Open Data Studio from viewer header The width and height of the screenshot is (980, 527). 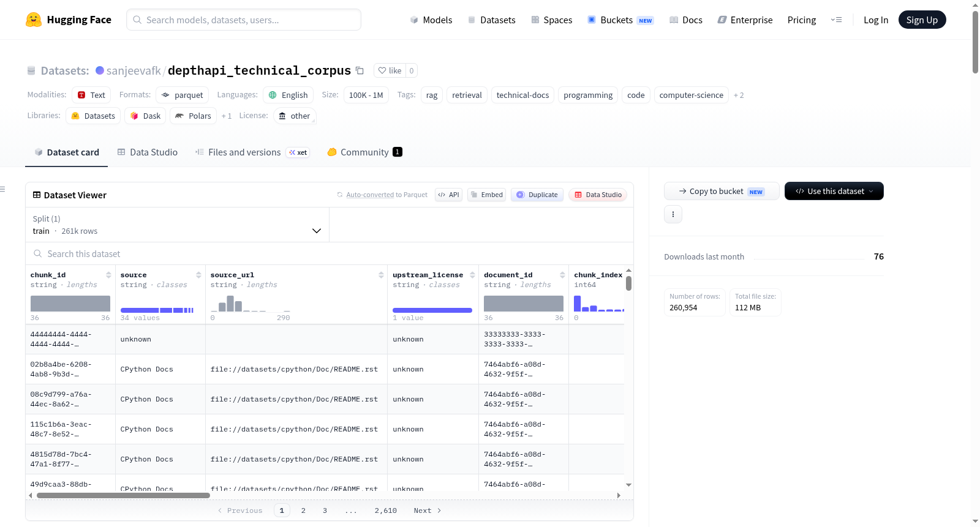(x=598, y=195)
